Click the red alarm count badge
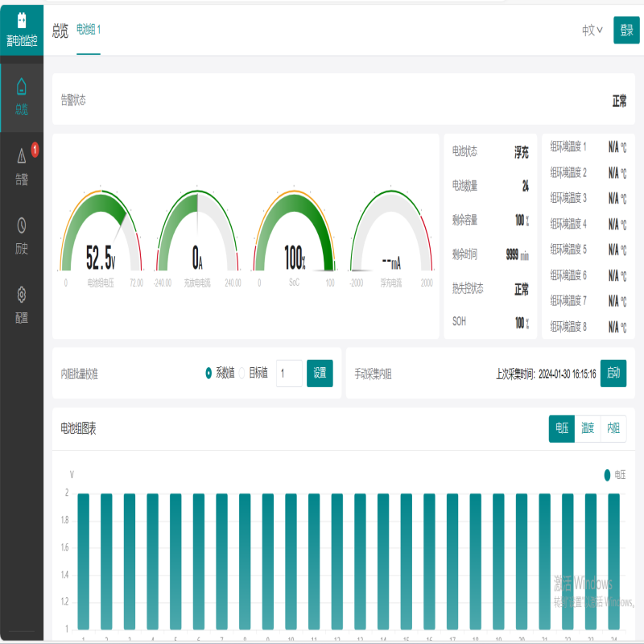The height and width of the screenshot is (644, 644). (x=35, y=148)
